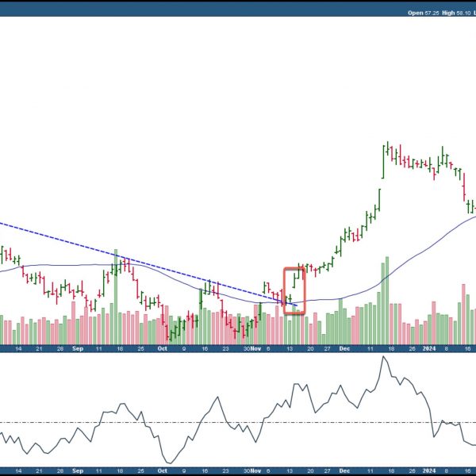Select the Sep label on price chart axis
This screenshot has height=476, width=476.
pyautogui.click(x=78, y=348)
